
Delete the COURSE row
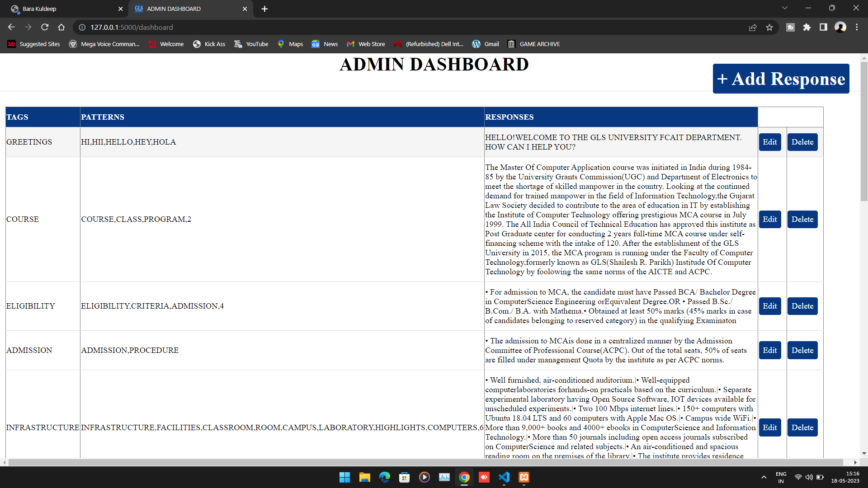(x=802, y=219)
